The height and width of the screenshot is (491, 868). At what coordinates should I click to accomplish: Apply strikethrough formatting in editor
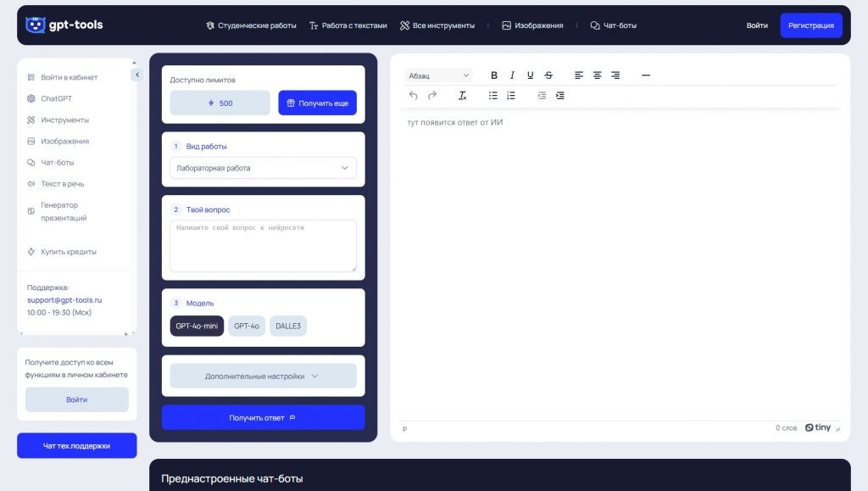[548, 75]
